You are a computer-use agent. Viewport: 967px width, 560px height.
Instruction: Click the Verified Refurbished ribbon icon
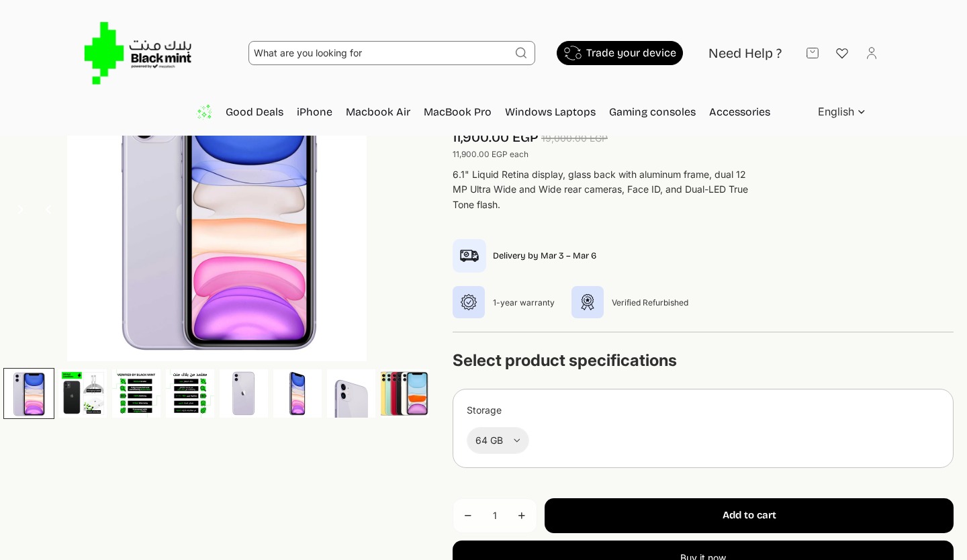click(588, 302)
